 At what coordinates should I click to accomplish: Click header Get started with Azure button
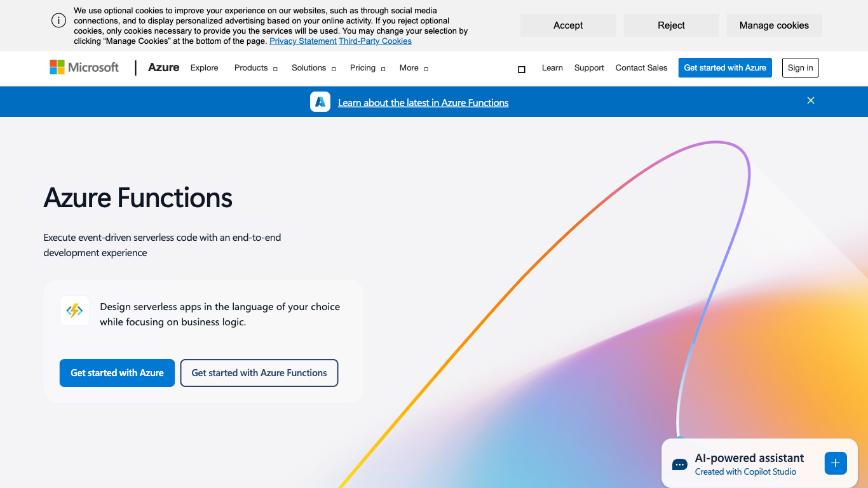(x=725, y=67)
